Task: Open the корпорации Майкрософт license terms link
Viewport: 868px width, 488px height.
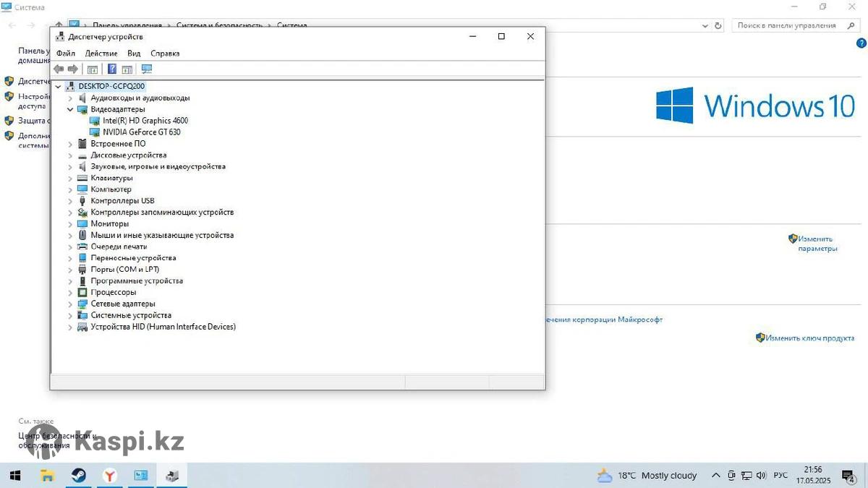Action: (604, 320)
